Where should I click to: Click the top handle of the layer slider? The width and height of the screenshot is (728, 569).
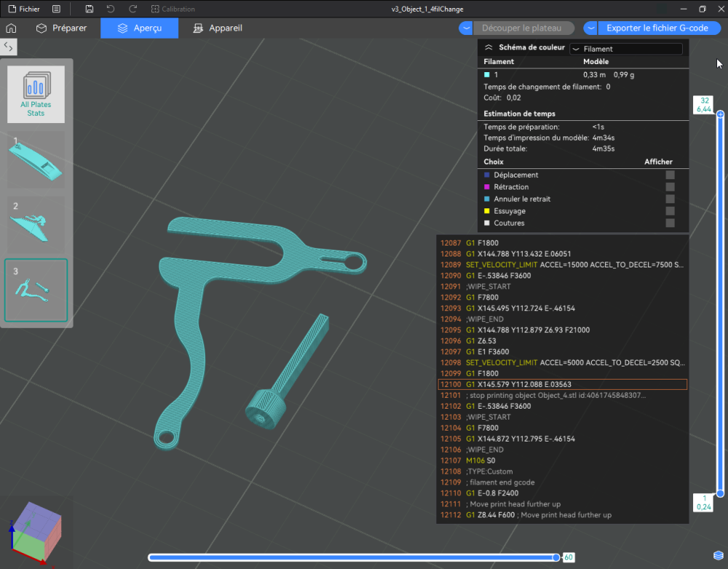tap(720, 114)
